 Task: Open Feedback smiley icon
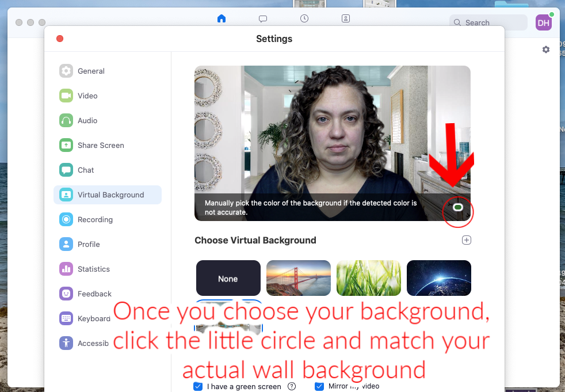tap(66, 294)
